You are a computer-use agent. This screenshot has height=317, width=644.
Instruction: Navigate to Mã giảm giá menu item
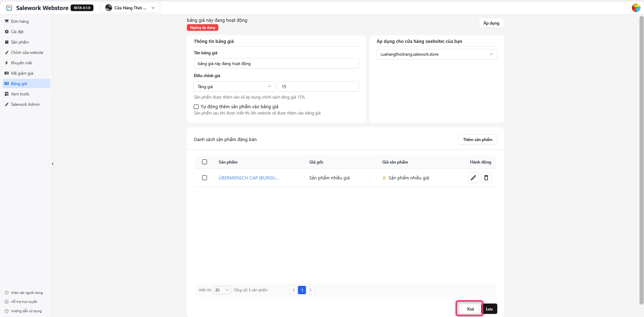(x=22, y=73)
